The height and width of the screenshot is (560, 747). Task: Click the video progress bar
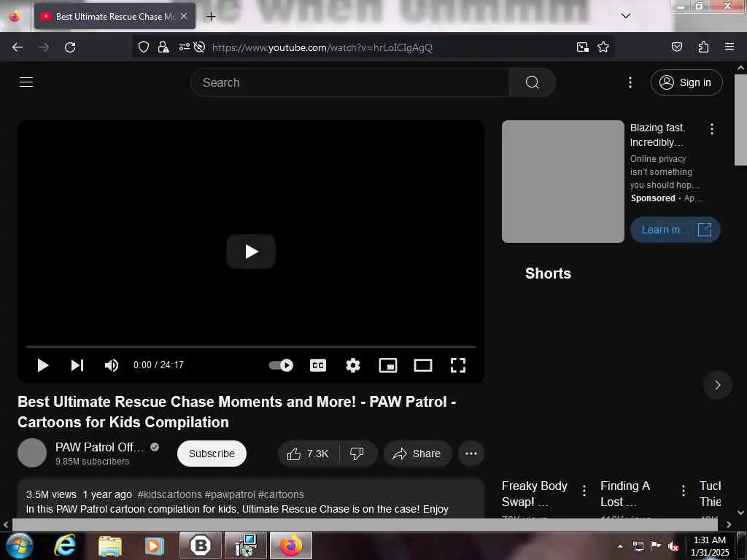click(251, 346)
